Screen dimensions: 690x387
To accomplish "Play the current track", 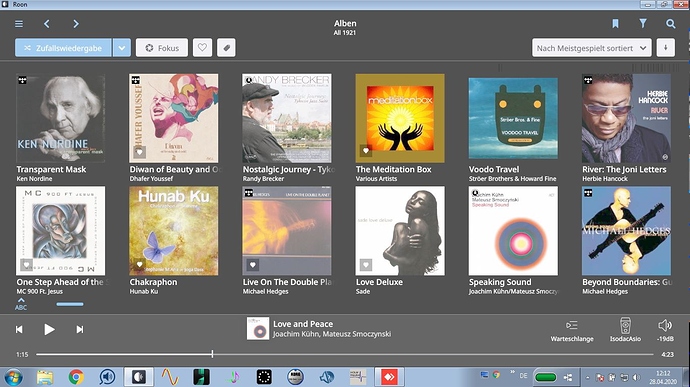I will tap(49, 329).
